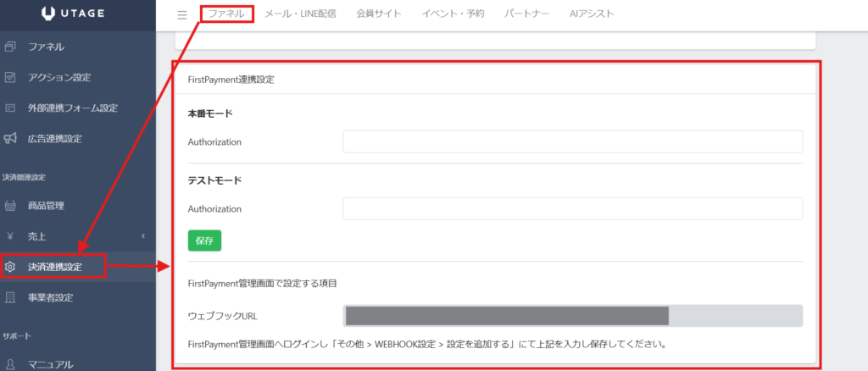
Task: Click the 外部連携フォーム設定 form icon
Action: click(x=10, y=108)
